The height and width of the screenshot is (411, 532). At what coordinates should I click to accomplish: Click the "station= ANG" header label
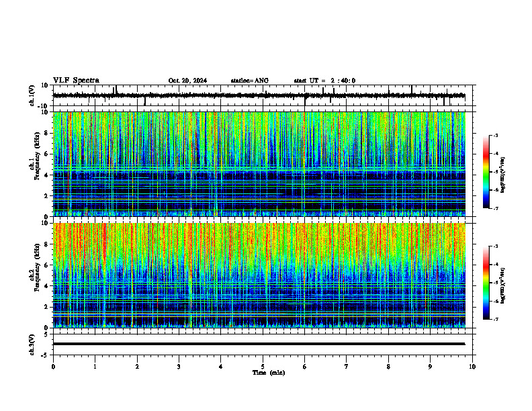(249, 81)
